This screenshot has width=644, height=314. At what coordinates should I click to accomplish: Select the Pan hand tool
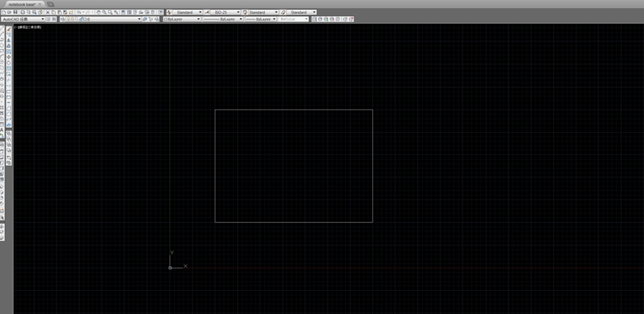point(99,12)
